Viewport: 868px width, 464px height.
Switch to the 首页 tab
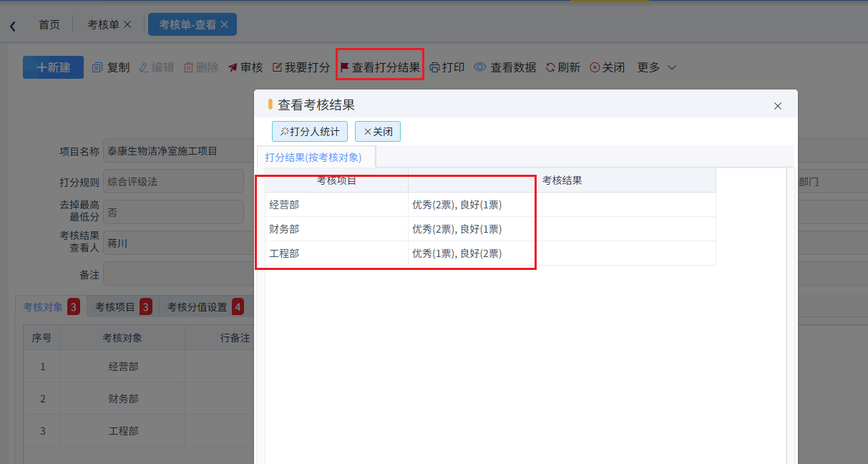coord(49,24)
